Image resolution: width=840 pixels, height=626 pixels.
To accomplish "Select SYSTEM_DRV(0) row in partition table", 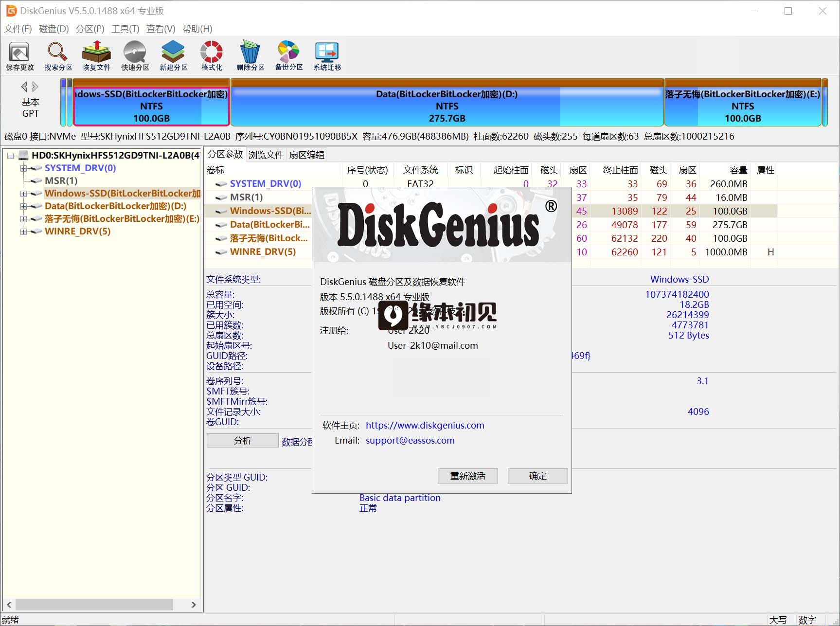I will [x=491, y=184].
